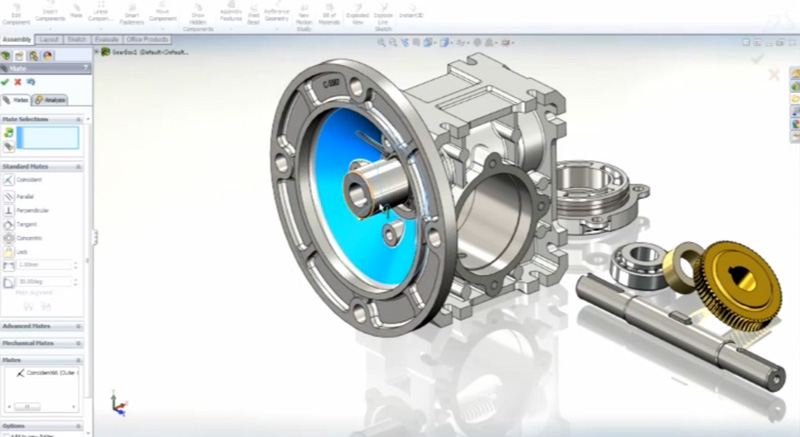
Task: Click the multiple mate mode icon
Action: (x=8, y=147)
